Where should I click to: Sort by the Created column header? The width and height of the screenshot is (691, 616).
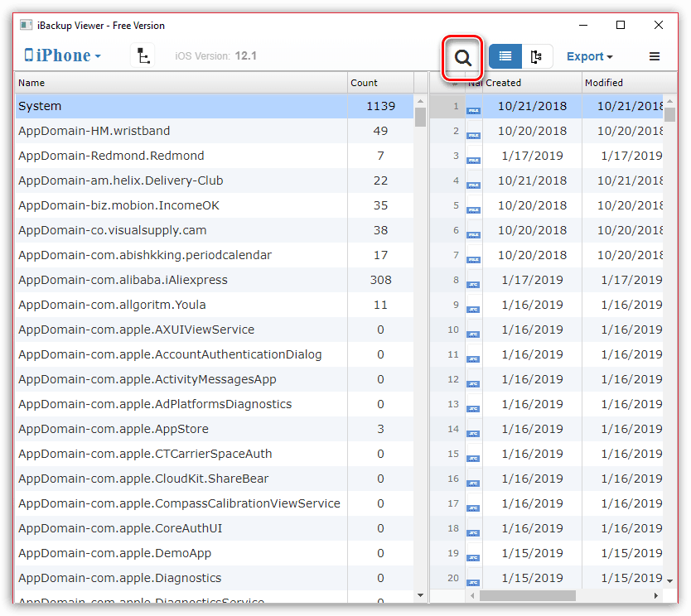(533, 83)
